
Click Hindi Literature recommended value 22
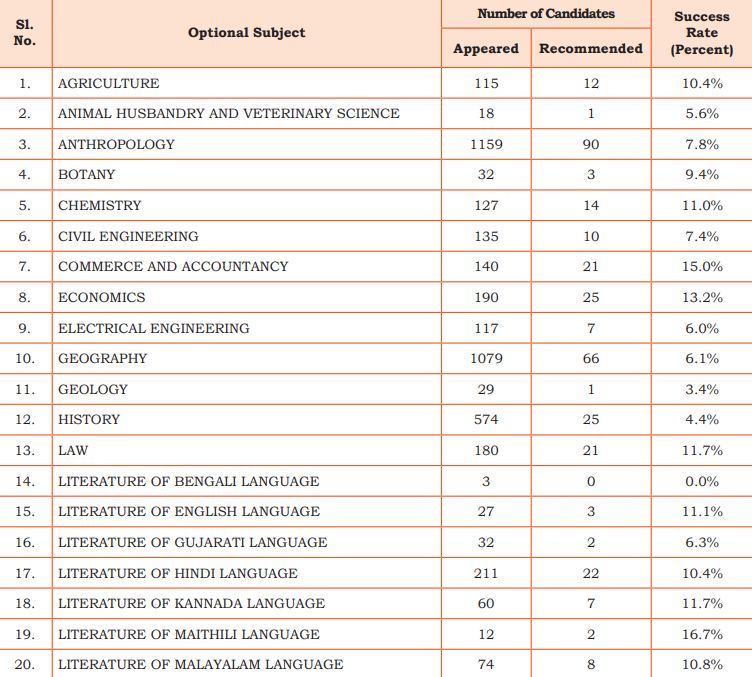click(591, 573)
